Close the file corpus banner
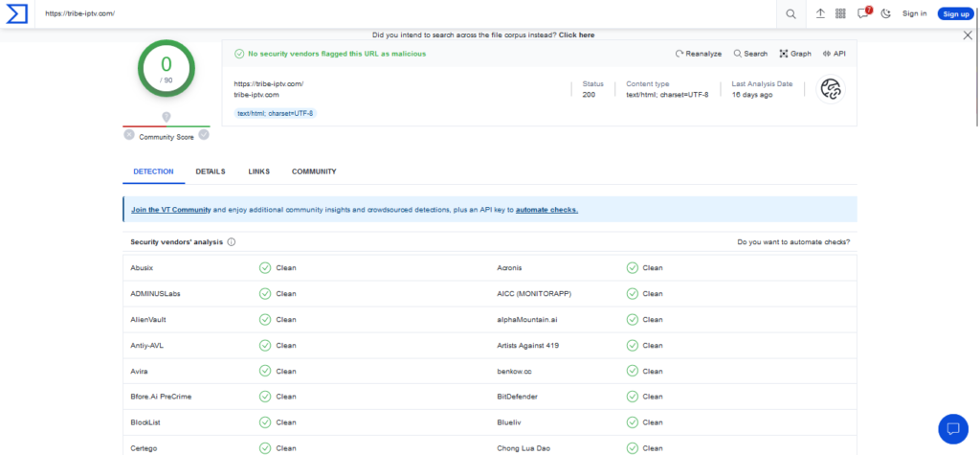The height and width of the screenshot is (455, 980). click(968, 35)
